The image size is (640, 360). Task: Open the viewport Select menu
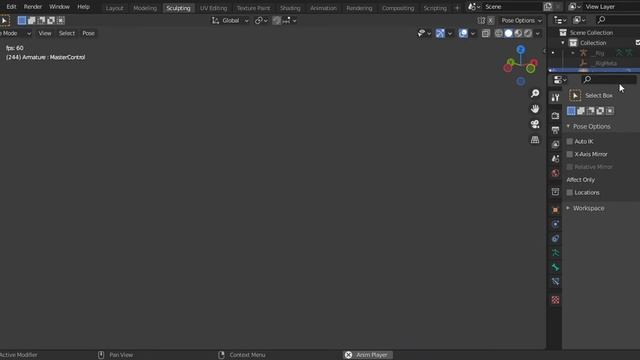[x=67, y=33]
